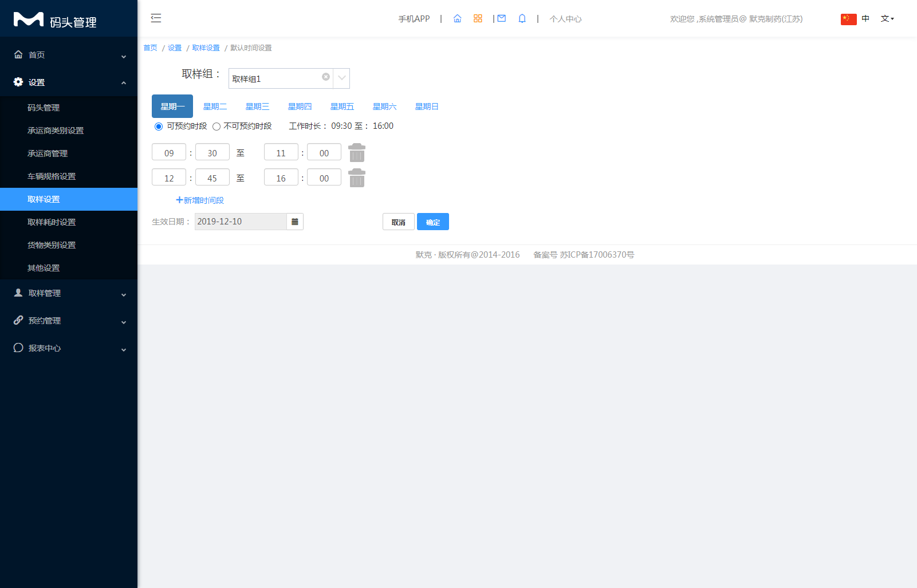Click 设置 breadcrumb link
Image resolution: width=917 pixels, height=588 pixels.
(175, 48)
